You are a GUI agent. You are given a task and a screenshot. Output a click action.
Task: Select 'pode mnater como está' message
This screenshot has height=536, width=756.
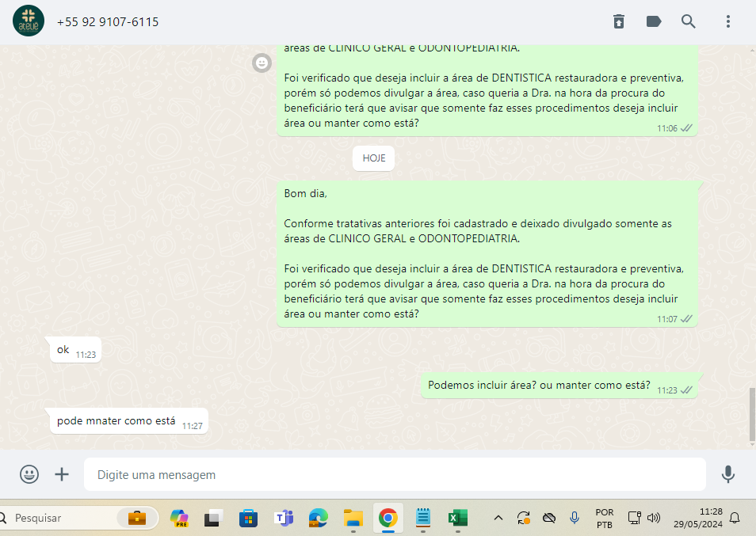(128, 421)
